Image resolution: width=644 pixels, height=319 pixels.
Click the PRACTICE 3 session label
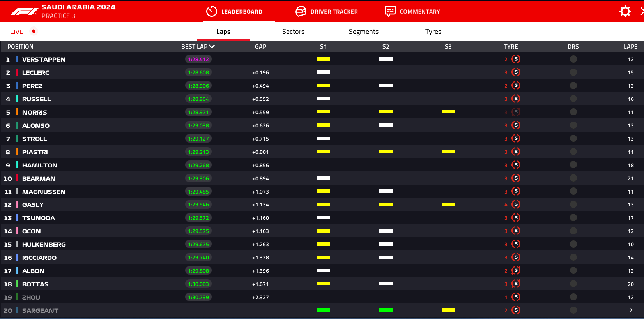[x=58, y=16]
